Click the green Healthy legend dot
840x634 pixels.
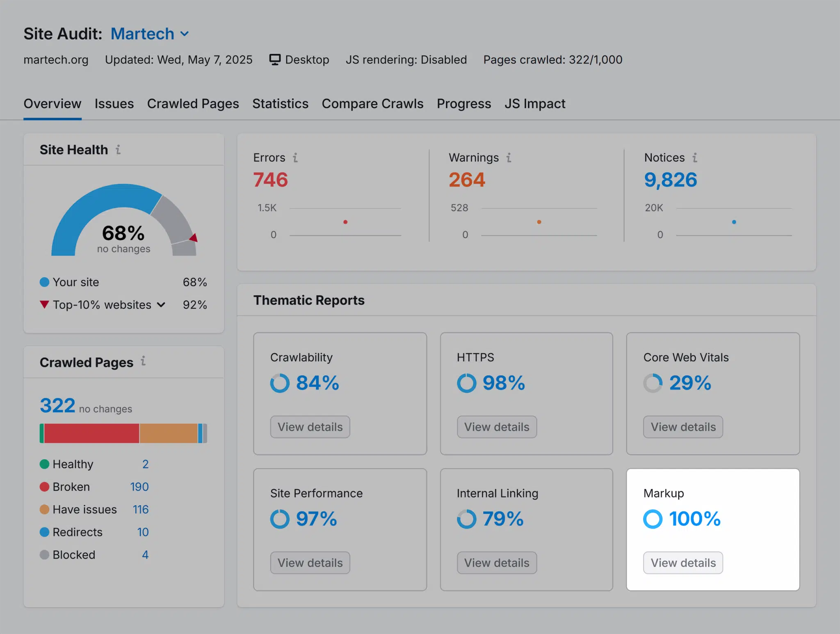click(x=44, y=464)
